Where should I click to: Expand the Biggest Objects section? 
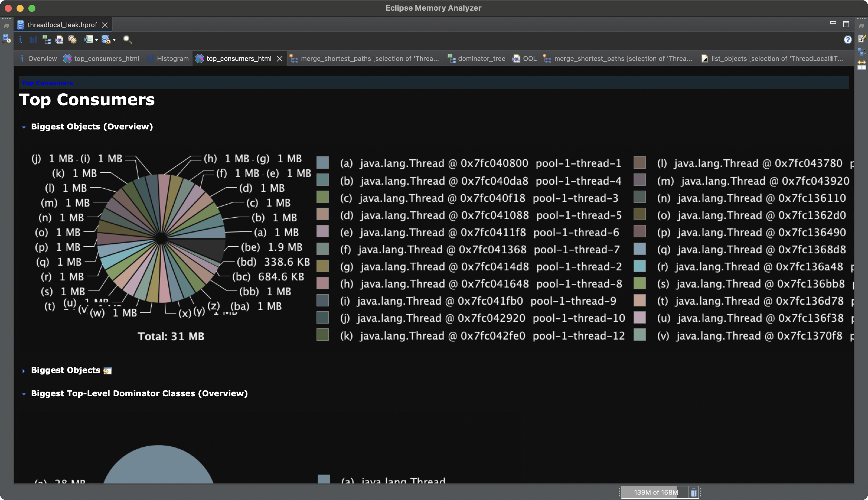24,371
